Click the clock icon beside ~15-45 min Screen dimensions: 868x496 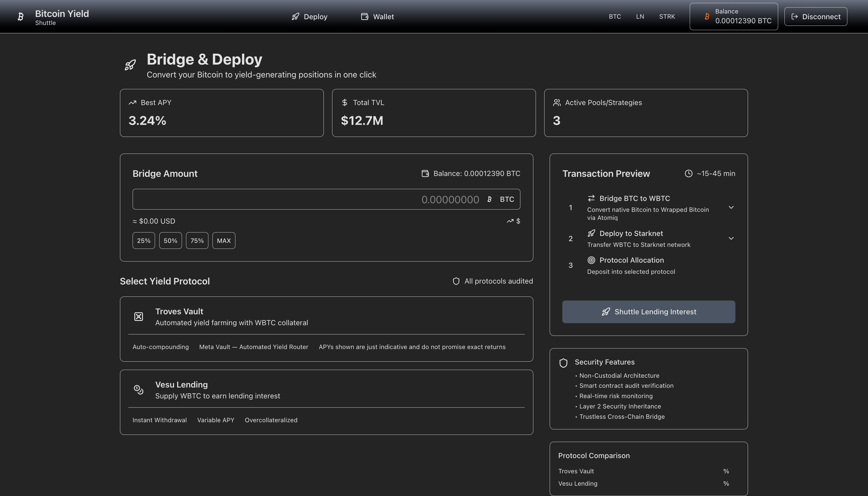(x=689, y=173)
